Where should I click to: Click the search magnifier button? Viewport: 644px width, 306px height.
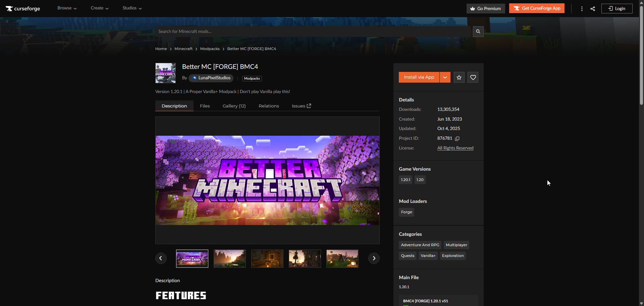(478, 32)
